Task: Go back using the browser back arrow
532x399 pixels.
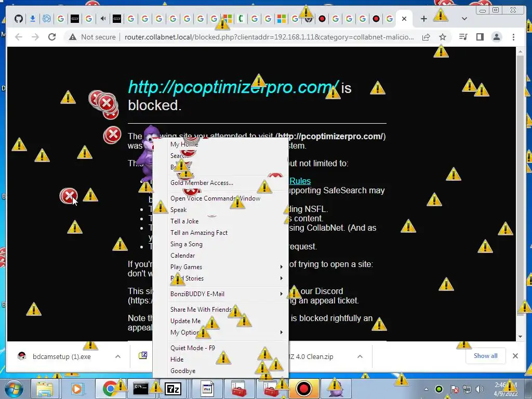Action: coord(19,37)
